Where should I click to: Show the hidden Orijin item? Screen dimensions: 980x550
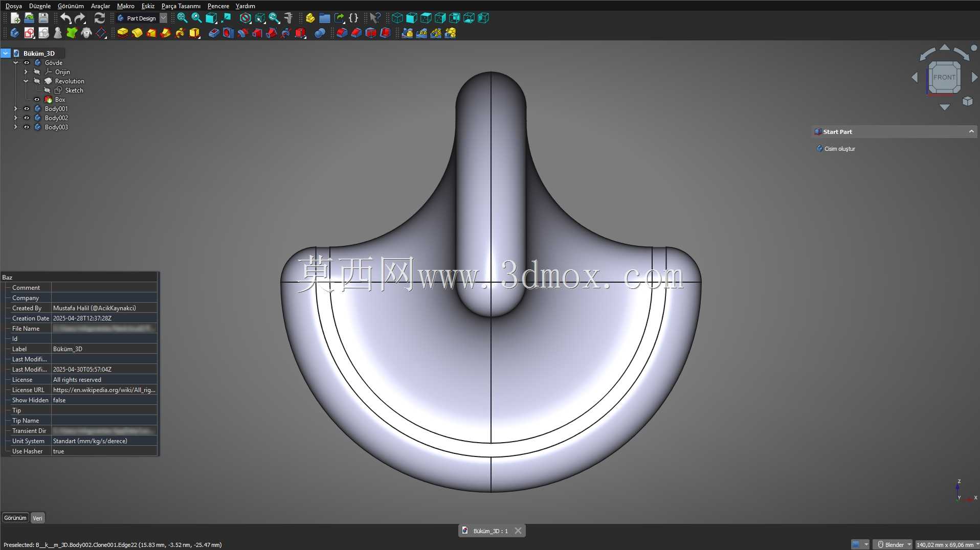37,72
